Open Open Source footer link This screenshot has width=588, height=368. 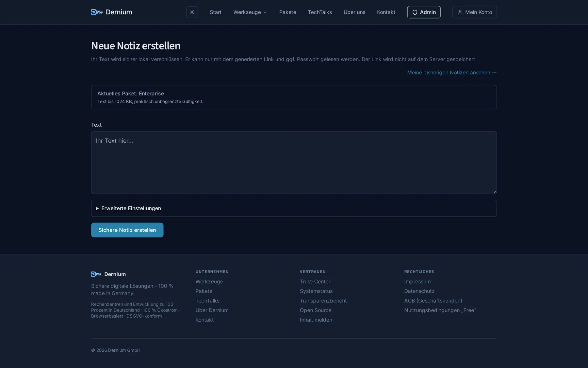pos(316,310)
